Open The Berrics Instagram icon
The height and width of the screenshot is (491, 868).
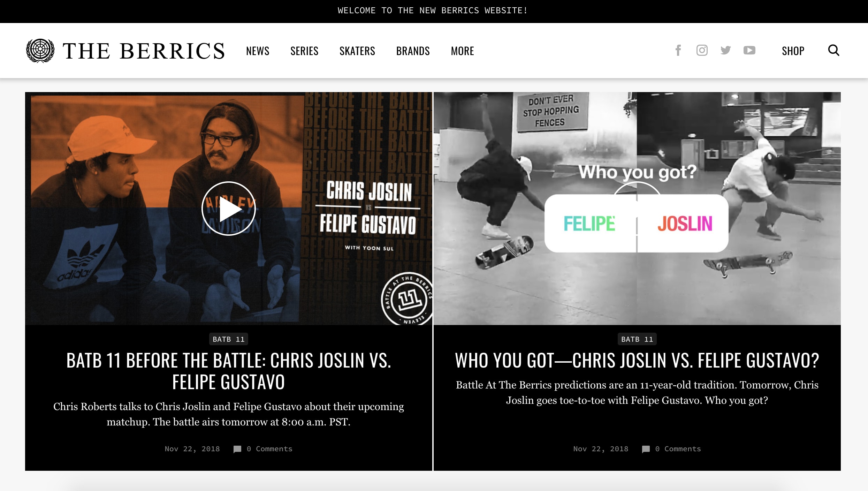(702, 51)
